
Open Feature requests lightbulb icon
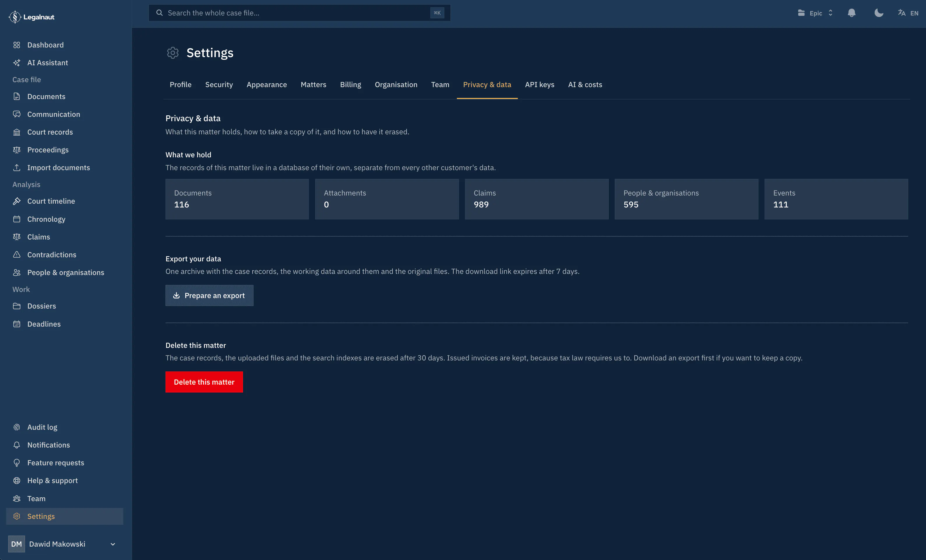[17, 463]
